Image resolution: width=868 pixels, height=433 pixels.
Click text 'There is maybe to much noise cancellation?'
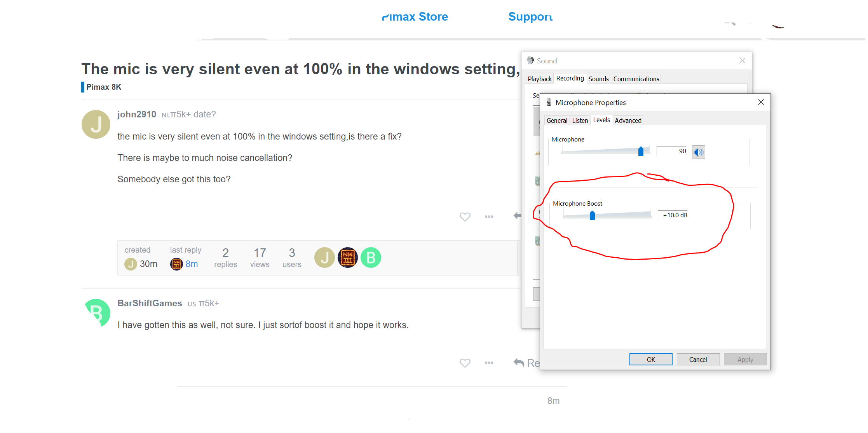tap(205, 158)
